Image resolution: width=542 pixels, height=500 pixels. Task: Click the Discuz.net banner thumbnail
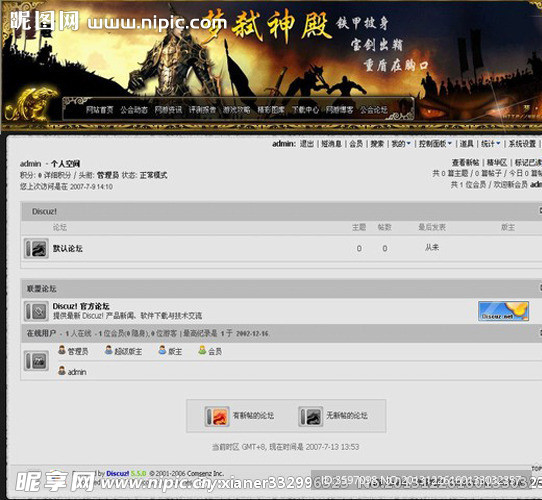[x=503, y=311]
